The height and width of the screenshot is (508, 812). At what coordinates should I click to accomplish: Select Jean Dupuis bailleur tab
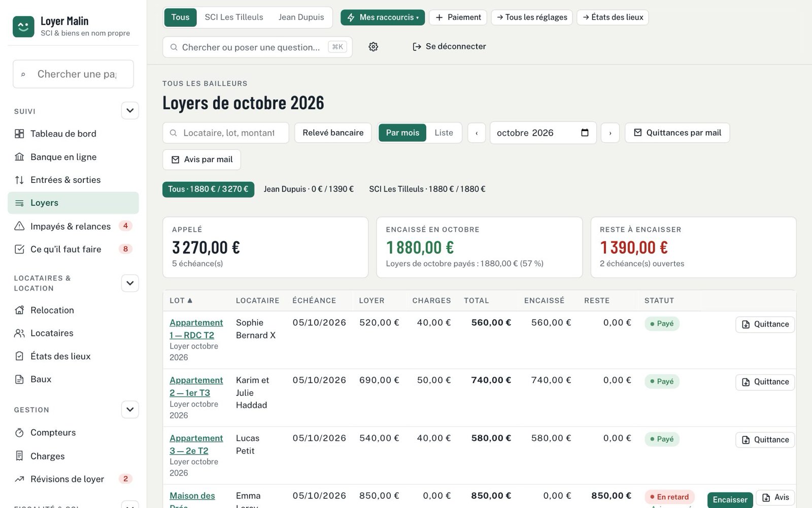pyautogui.click(x=301, y=17)
